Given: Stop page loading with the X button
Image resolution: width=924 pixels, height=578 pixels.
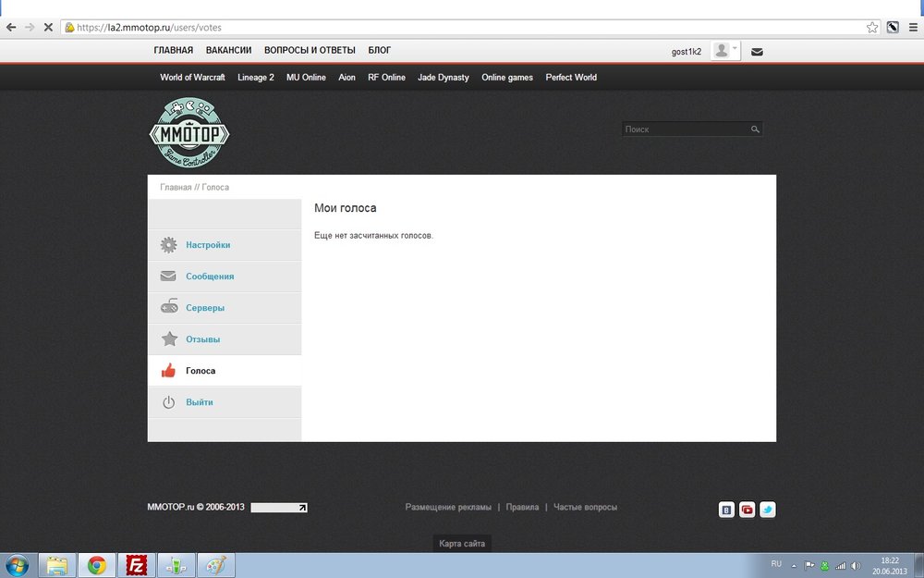Looking at the screenshot, I should (x=48, y=28).
